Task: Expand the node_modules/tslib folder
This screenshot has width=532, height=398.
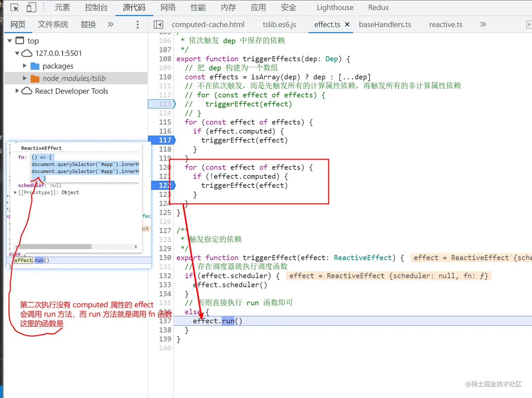Action: (x=25, y=78)
